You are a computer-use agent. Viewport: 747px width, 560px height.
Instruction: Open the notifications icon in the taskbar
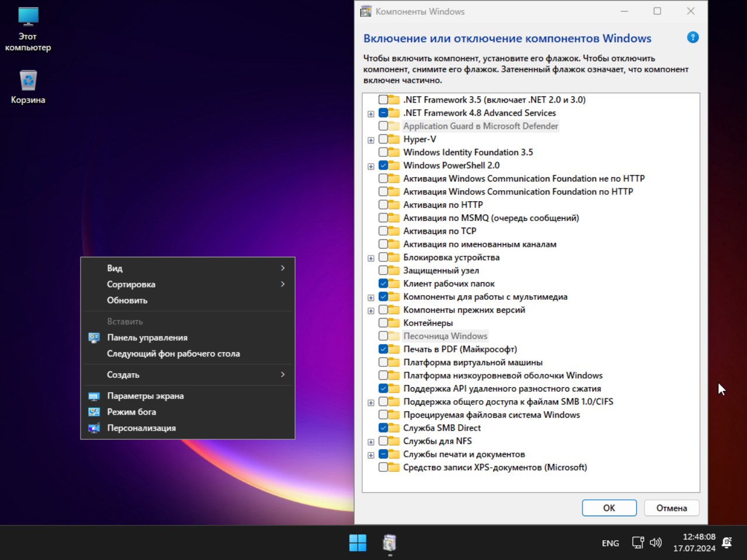pyautogui.click(x=727, y=543)
